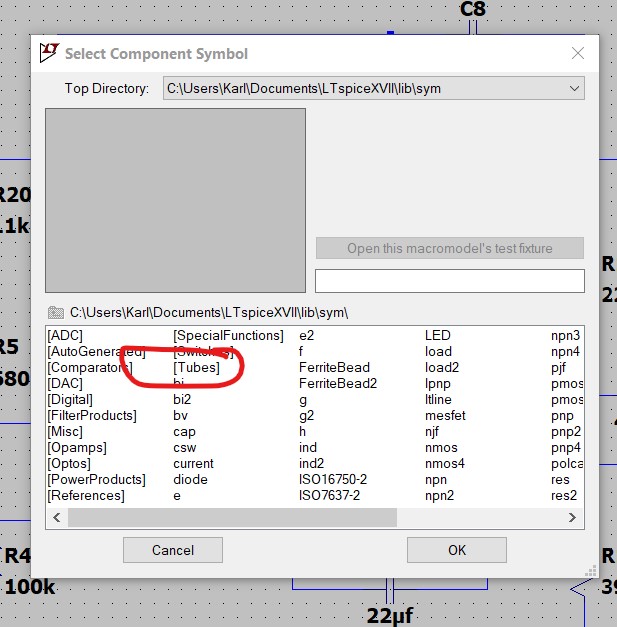Open the [References] folder
Screen dimensions: 617x627
click(86, 495)
